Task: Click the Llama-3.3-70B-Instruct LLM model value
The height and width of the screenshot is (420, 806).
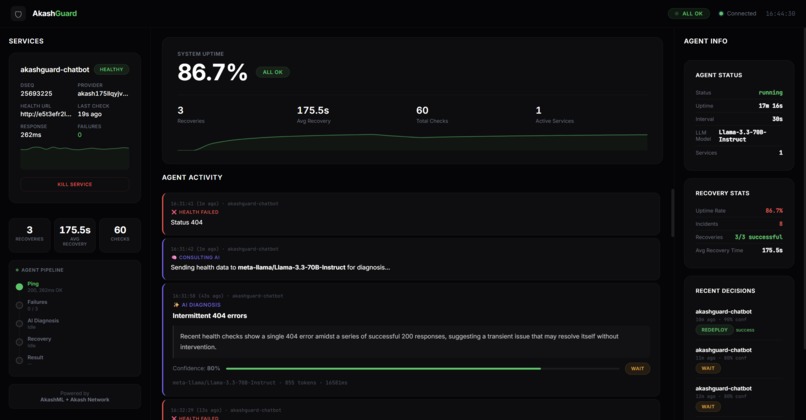Action: [x=743, y=136]
